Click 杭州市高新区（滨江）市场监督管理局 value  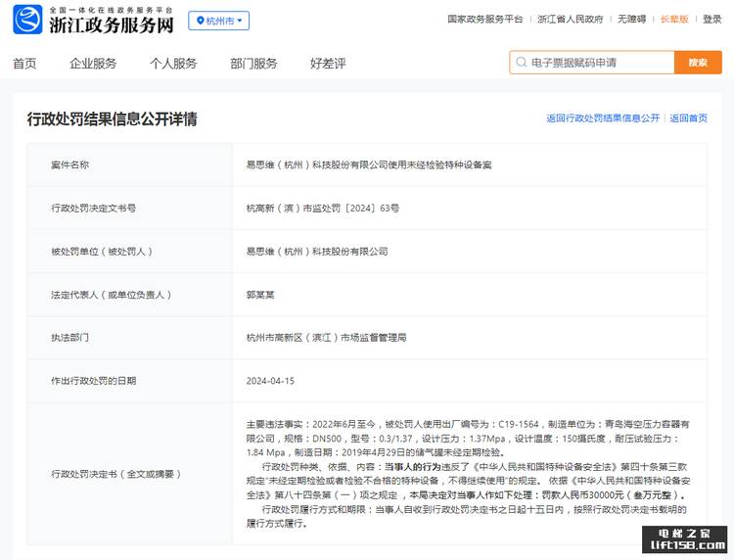[x=326, y=337]
